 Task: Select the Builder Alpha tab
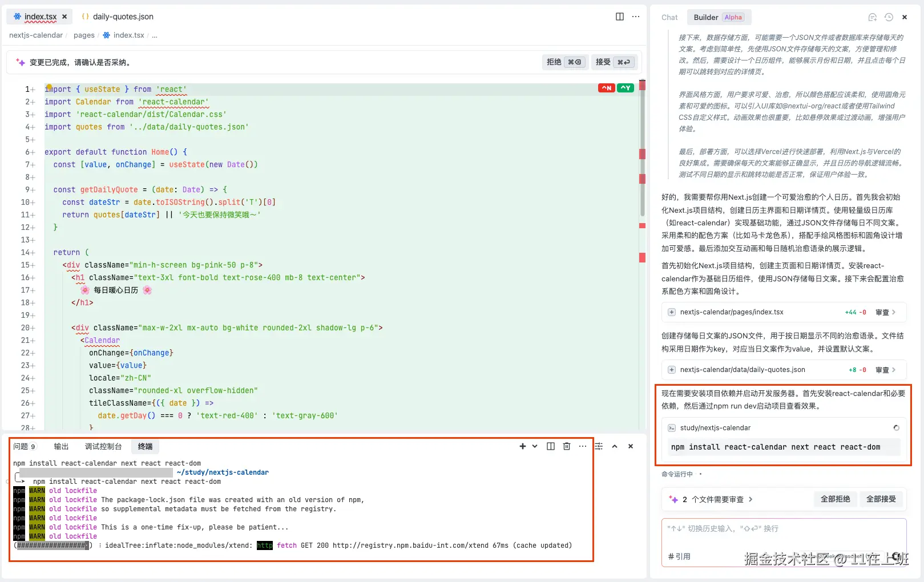point(719,17)
